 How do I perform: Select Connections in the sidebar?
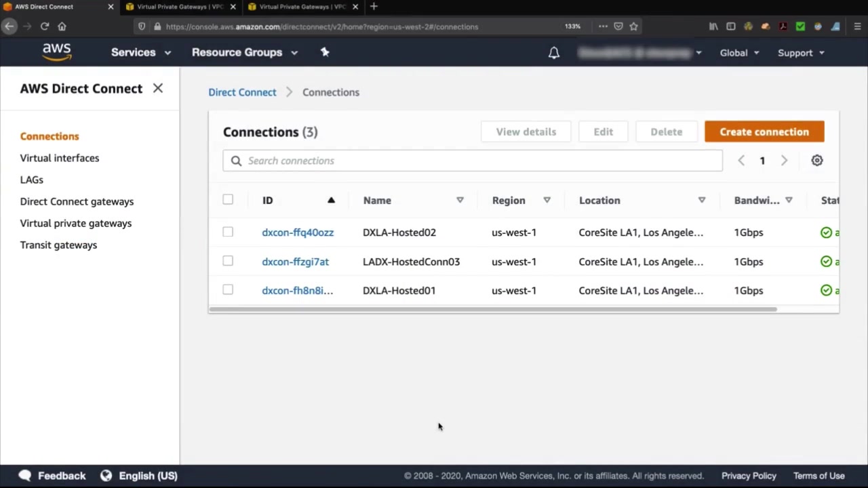[x=50, y=136]
